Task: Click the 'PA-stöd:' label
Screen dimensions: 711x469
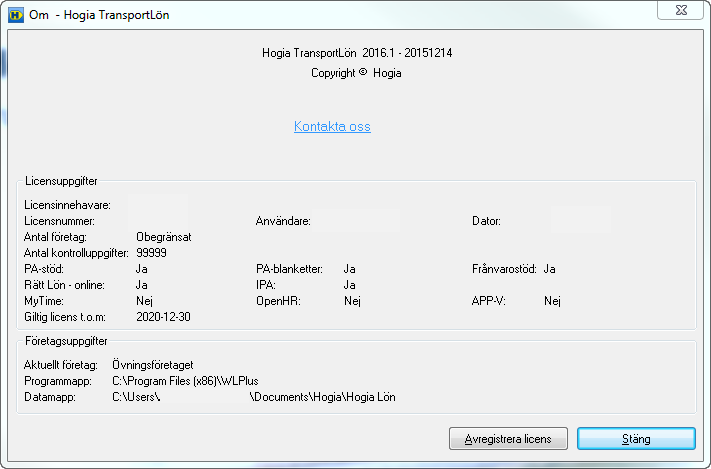Action: coord(44,269)
